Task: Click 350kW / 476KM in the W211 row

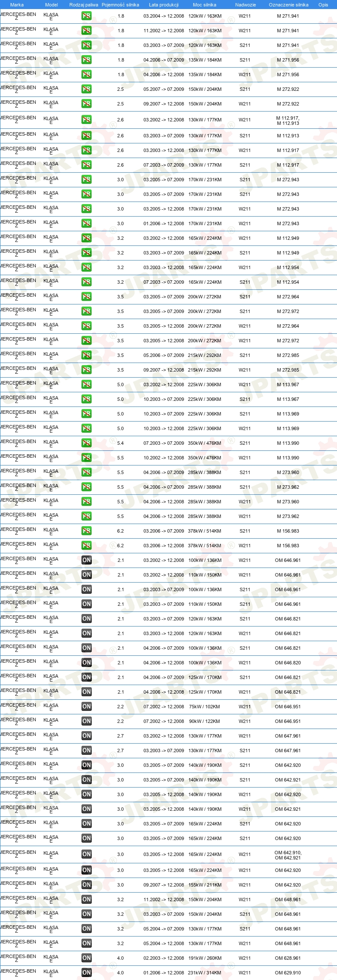Action: (x=204, y=458)
